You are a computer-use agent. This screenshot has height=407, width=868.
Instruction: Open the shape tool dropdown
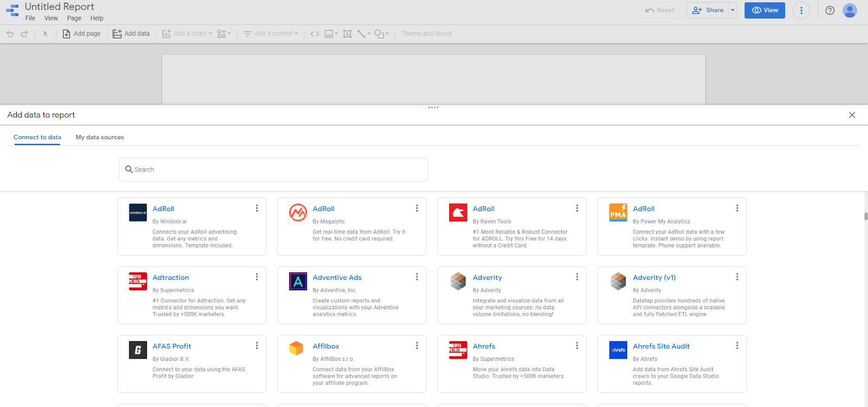(381, 34)
